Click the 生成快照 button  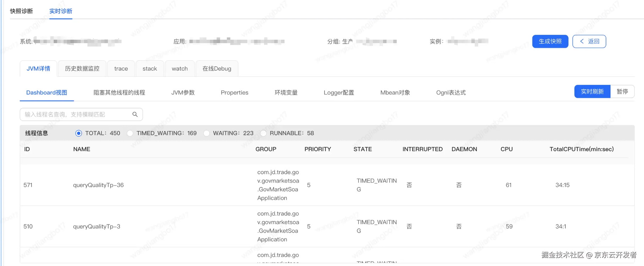pyautogui.click(x=550, y=41)
